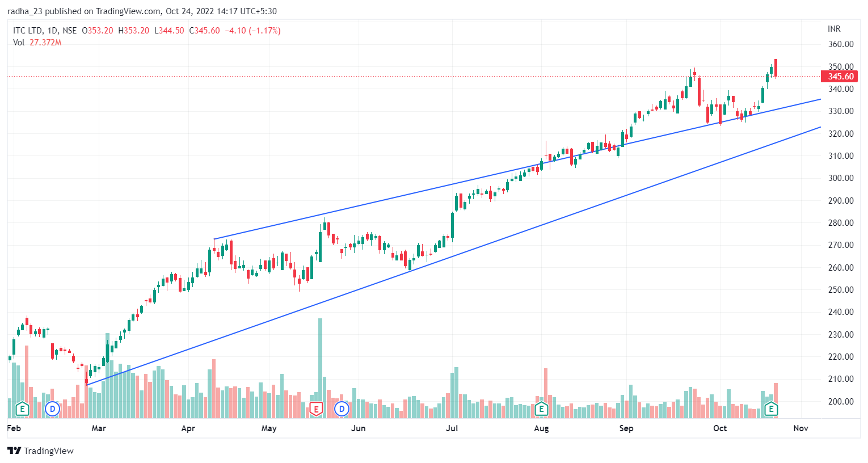Click the dividend marker in late February
Image resolution: width=868 pixels, height=463 pixels.
click(53, 409)
